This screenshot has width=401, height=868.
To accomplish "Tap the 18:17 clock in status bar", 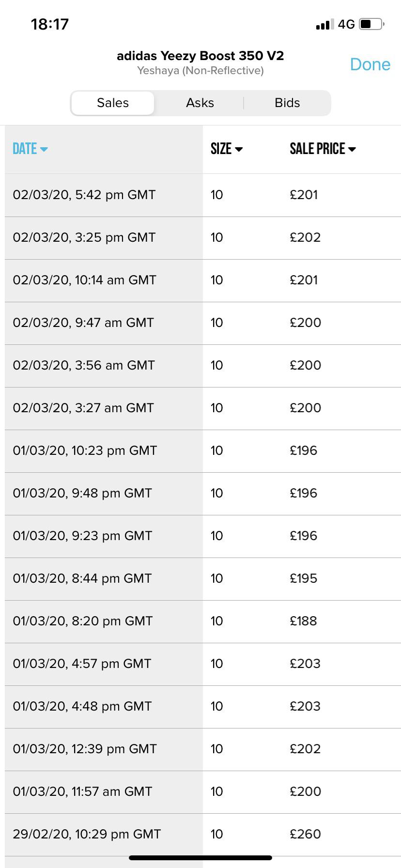I will coord(50,24).
